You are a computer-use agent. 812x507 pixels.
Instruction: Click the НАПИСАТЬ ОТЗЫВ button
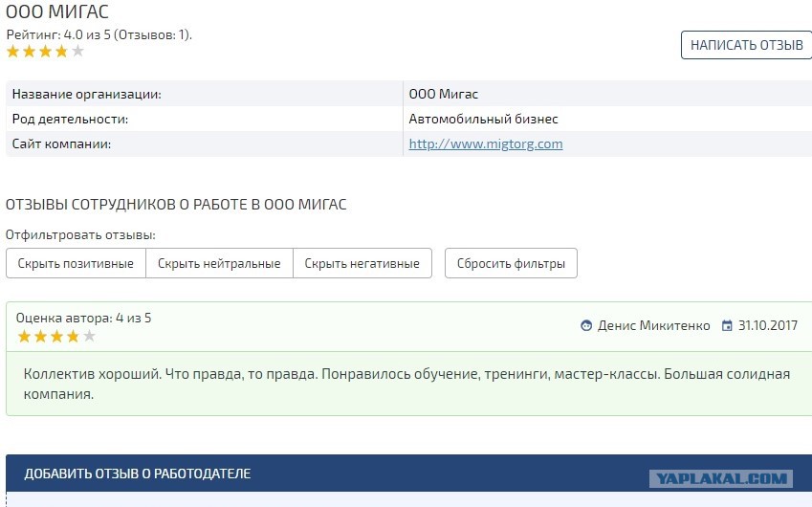pos(746,45)
